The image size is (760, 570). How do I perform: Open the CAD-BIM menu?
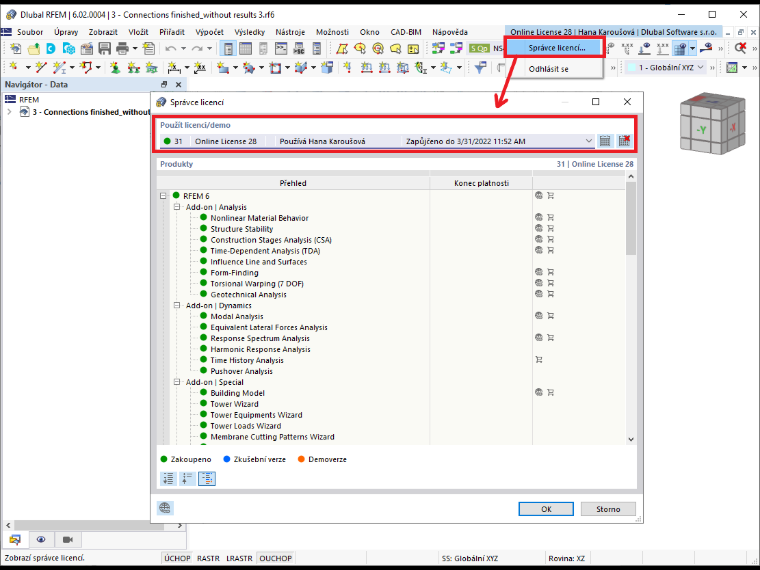tap(406, 32)
